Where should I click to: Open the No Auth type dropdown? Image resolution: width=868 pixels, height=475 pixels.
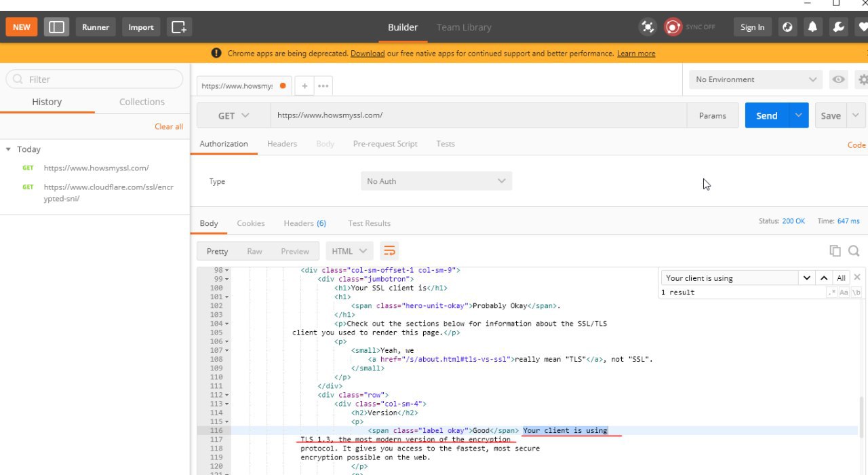(x=436, y=181)
